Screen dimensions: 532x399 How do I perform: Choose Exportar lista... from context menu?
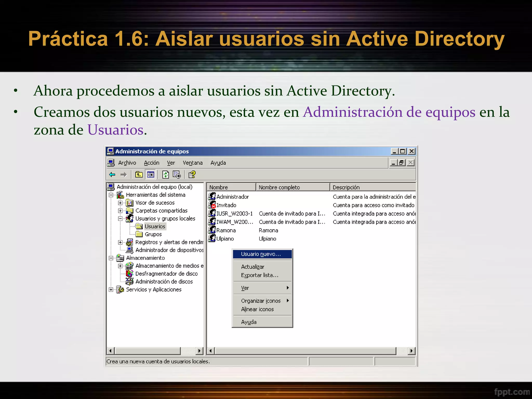pyautogui.click(x=262, y=275)
